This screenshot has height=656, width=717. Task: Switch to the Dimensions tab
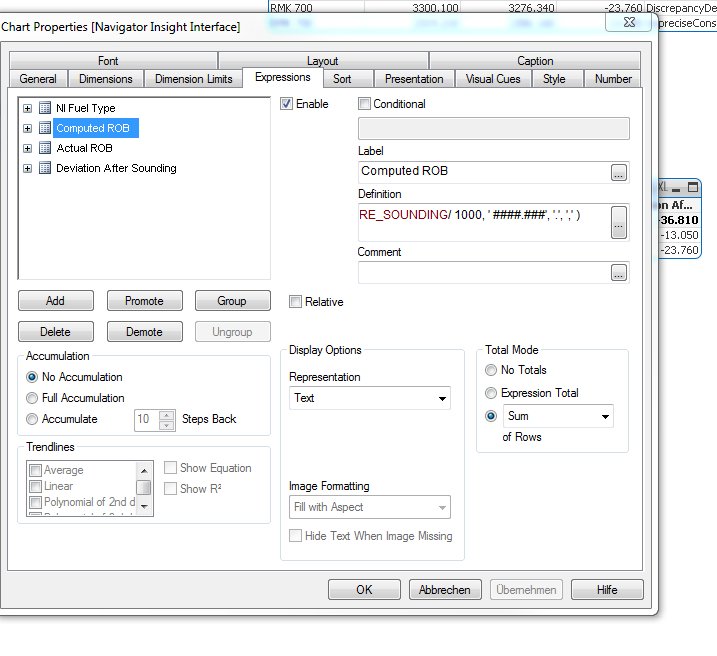coord(106,79)
